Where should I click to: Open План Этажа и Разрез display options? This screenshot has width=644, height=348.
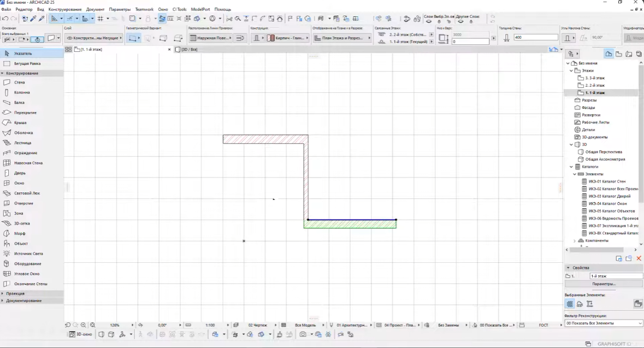point(342,38)
